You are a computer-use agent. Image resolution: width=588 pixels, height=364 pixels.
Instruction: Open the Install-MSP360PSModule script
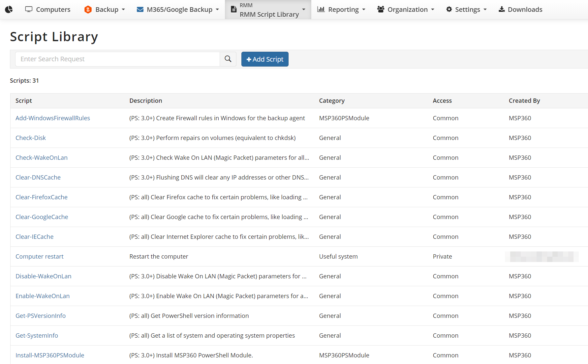(50, 355)
